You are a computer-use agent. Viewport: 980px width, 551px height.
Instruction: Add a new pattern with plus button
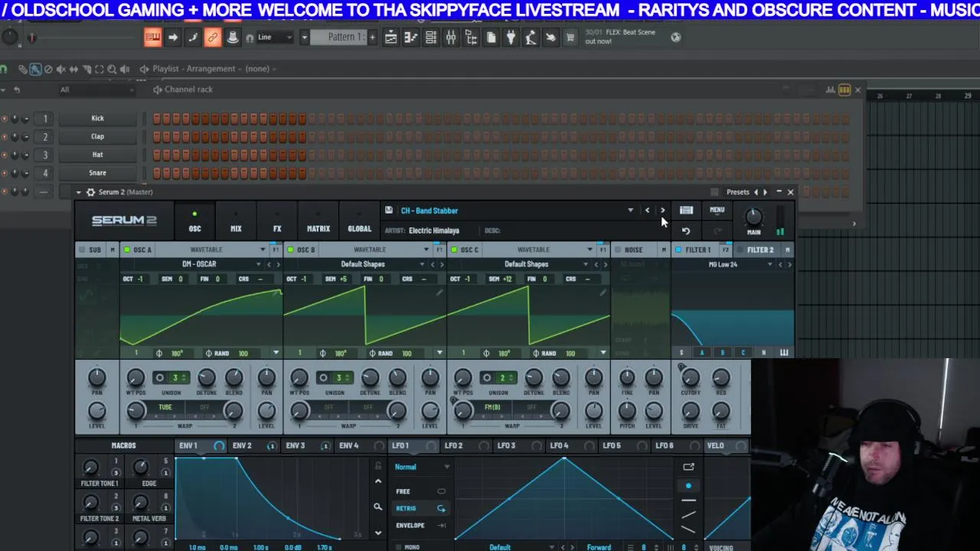pyautogui.click(x=373, y=37)
